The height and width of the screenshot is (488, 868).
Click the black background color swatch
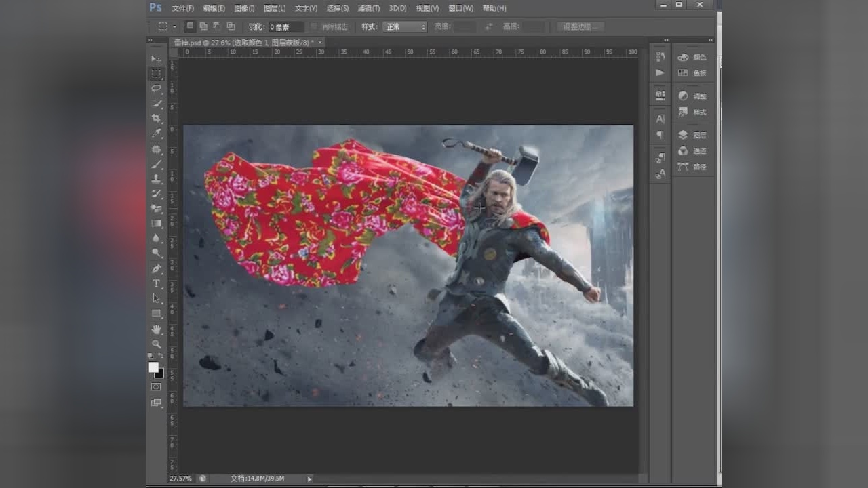click(x=160, y=374)
